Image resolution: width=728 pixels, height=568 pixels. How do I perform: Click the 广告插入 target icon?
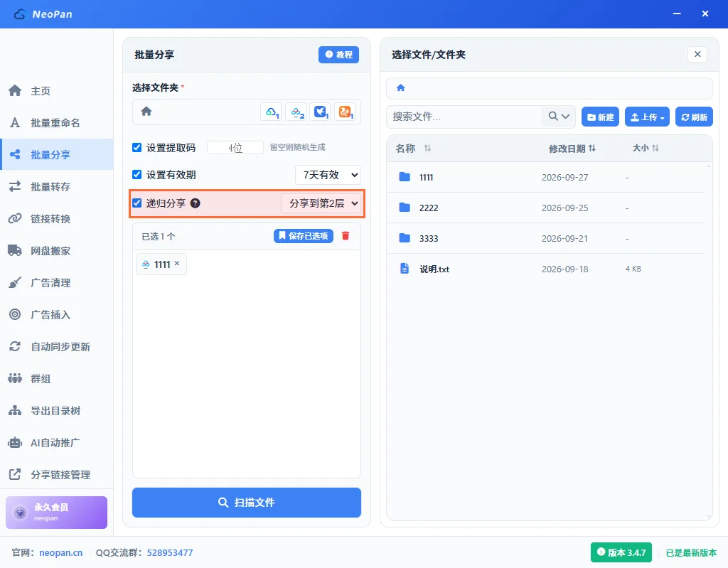pos(15,314)
